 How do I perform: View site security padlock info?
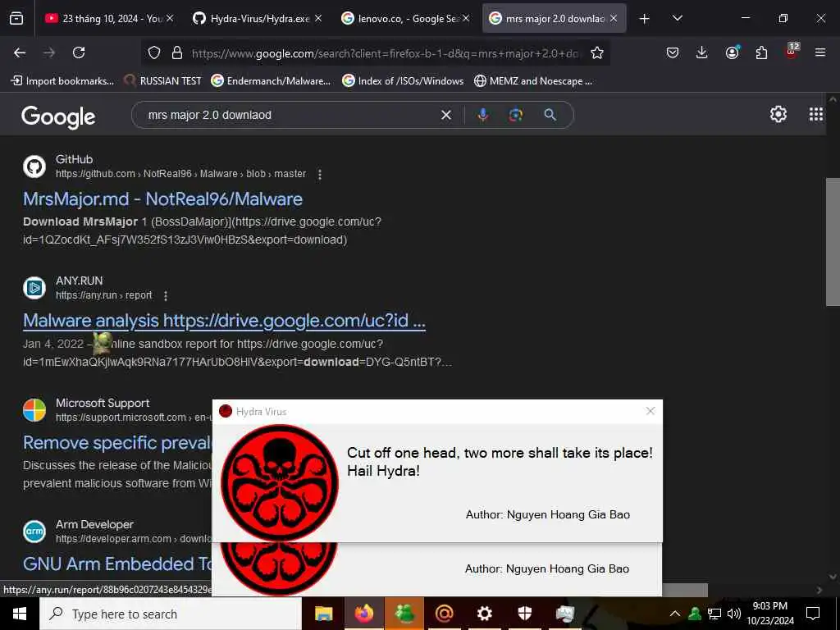[x=177, y=52]
